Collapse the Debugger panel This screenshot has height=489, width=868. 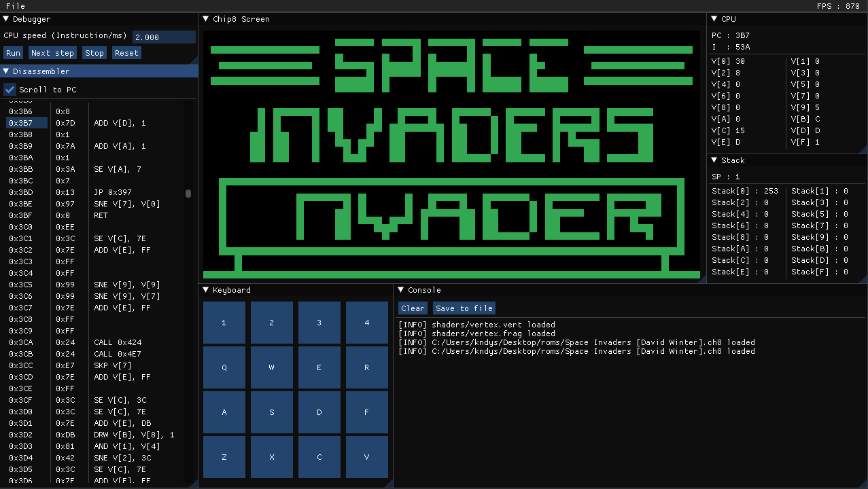click(x=7, y=19)
